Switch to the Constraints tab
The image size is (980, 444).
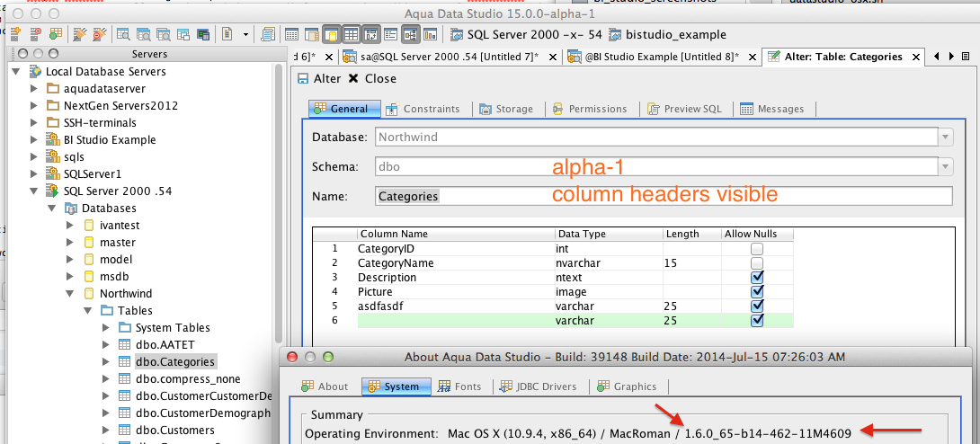point(423,109)
